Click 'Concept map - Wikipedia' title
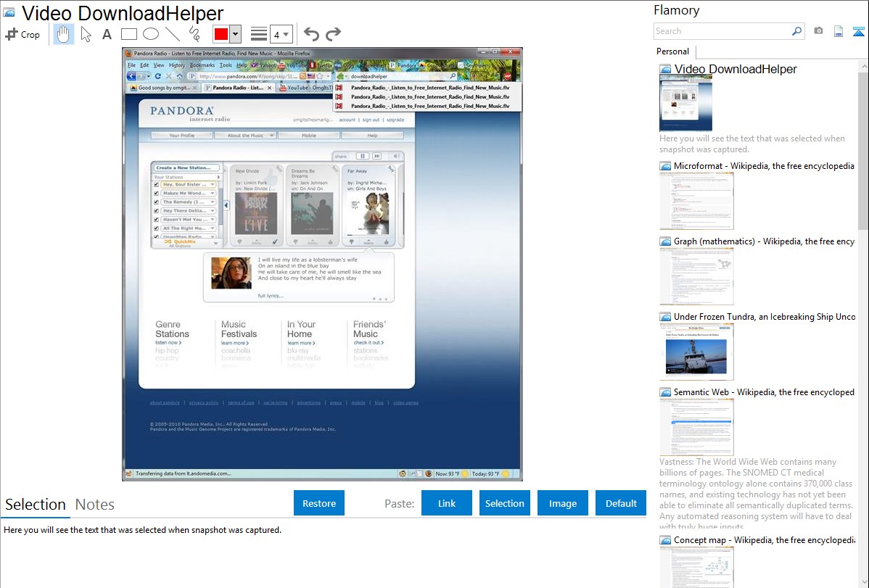 click(764, 539)
